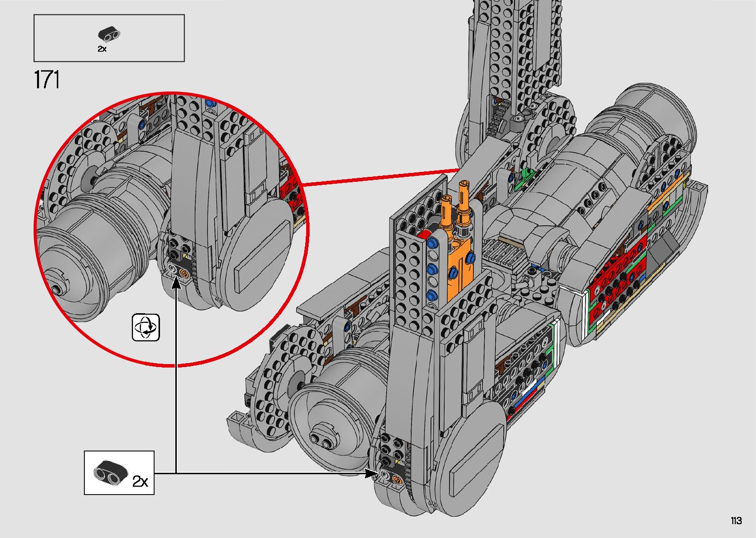
Task: Click the page number 113
Action: click(x=736, y=521)
